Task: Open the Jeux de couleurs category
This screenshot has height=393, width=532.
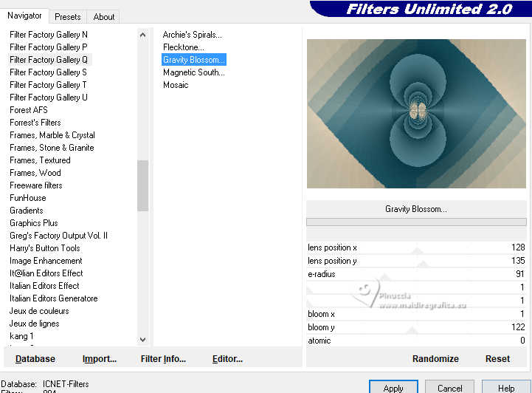Action: (39, 311)
